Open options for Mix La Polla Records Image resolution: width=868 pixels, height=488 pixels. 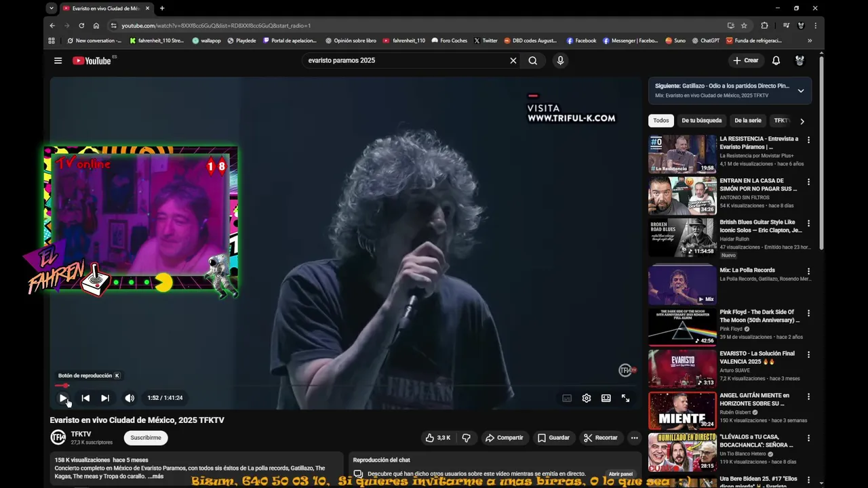click(808, 271)
